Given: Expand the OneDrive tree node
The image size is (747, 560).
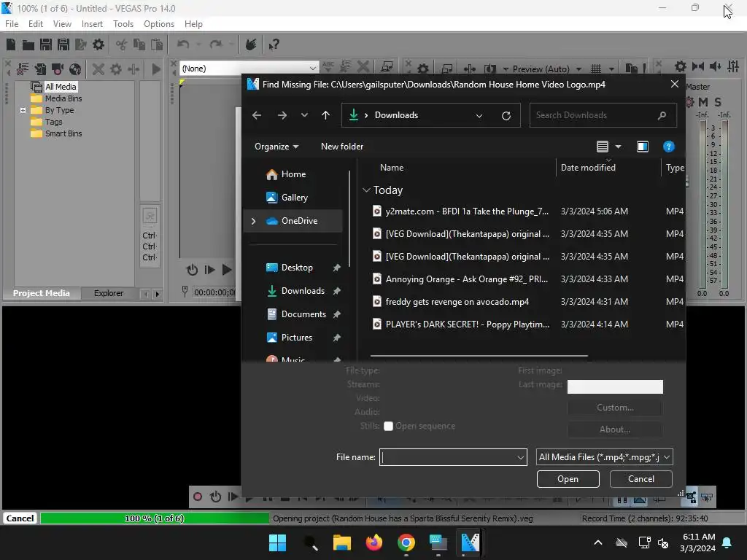Looking at the screenshot, I should tap(253, 221).
